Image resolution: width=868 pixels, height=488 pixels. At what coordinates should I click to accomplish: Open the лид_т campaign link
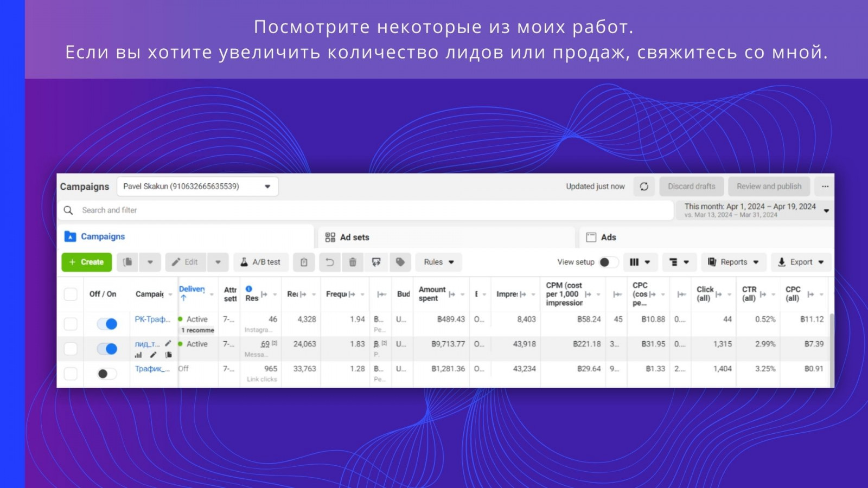[x=148, y=344]
